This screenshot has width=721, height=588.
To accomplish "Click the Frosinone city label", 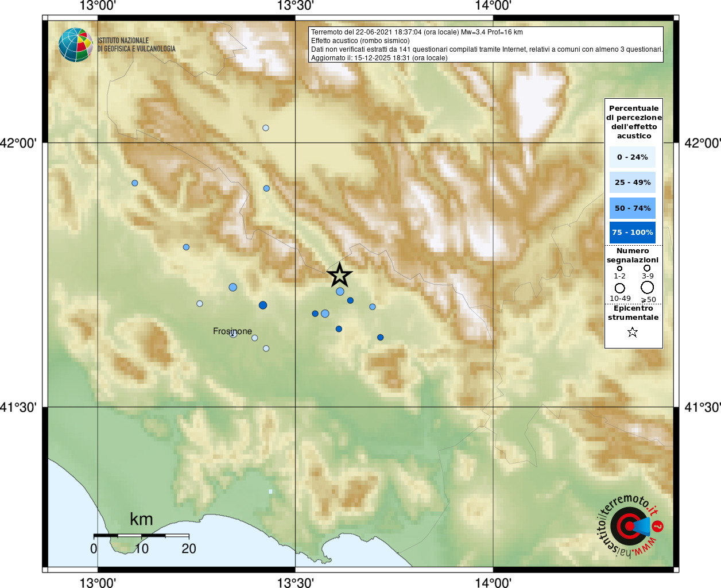I will tap(232, 331).
